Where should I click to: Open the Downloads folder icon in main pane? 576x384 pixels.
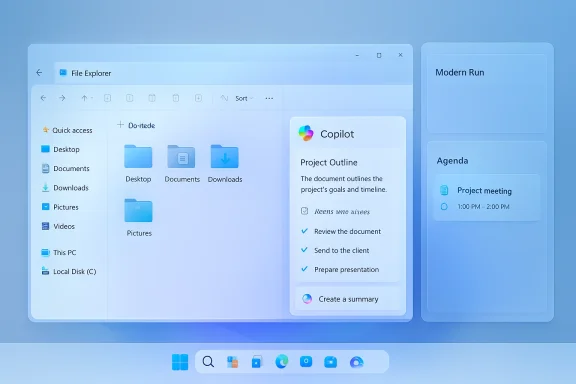224,157
